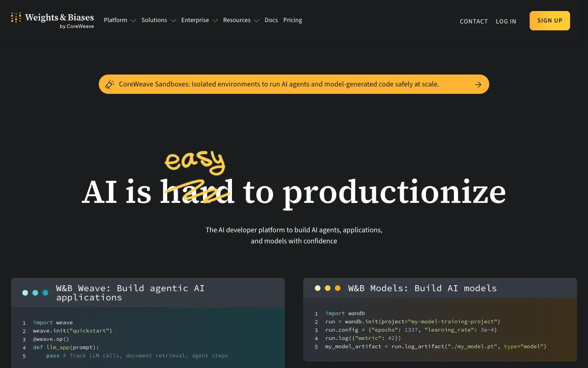588x368 pixels.
Task: Click the arrow icon on CoreWeave Sandboxes banner
Action: click(x=478, y=85)
